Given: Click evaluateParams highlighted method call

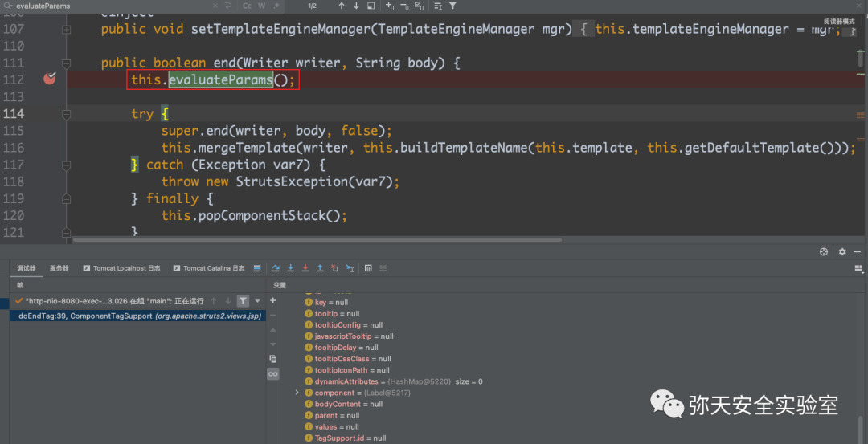Looking at the screenshot, I should click(x=221, y=80).
